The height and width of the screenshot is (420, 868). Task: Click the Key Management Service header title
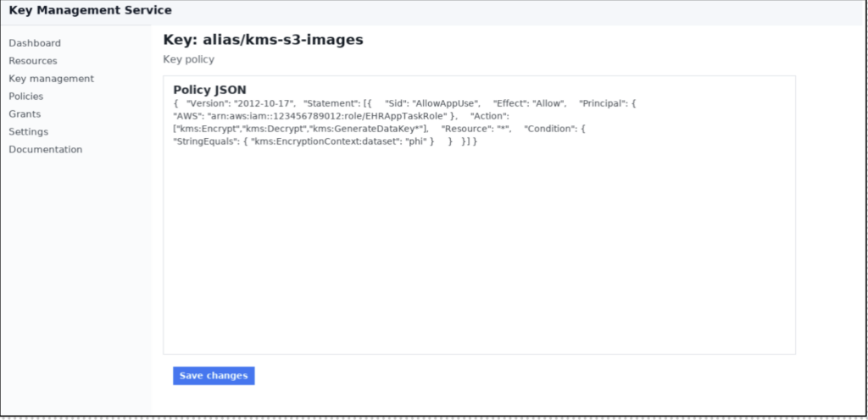tap(90, 10)
